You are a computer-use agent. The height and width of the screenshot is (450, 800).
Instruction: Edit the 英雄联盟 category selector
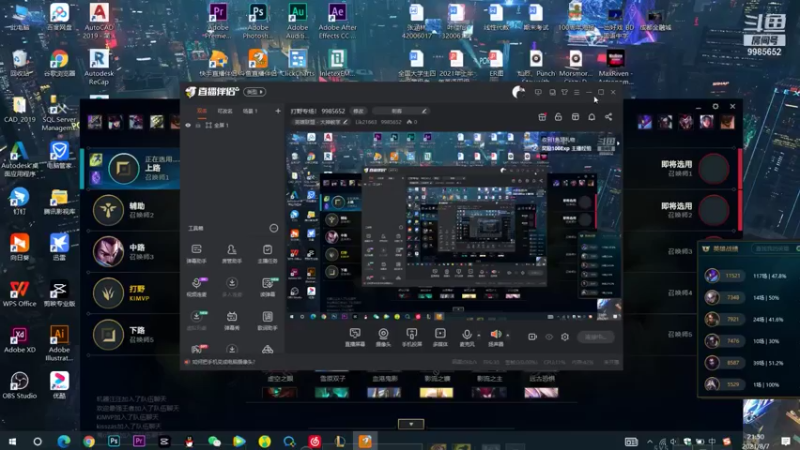(x=322, y=122)
